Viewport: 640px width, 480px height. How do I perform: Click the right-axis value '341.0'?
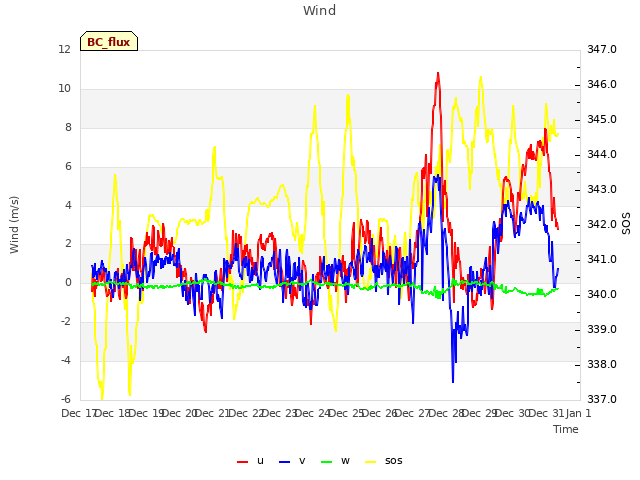602,260
